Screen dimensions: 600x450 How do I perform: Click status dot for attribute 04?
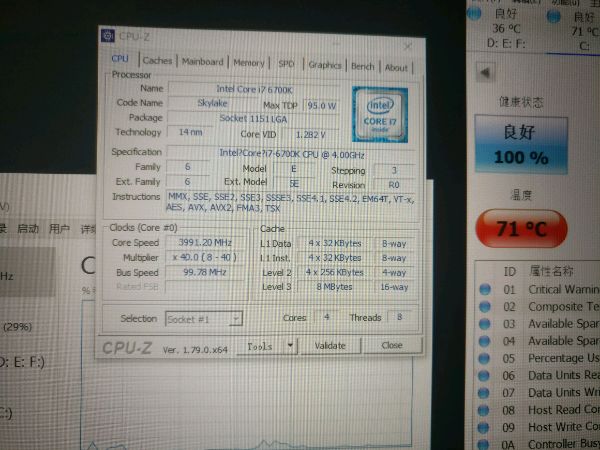[x=484, y=341]
